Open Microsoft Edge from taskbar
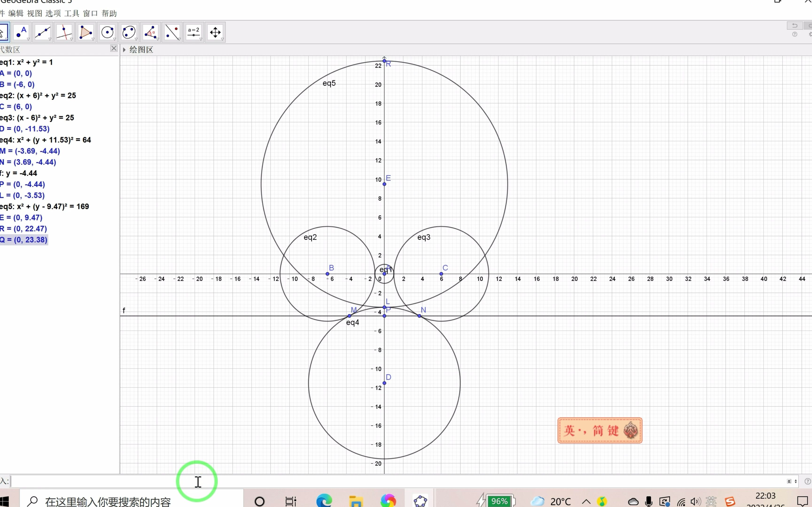 pyautogui.click(x=324, y=501)
